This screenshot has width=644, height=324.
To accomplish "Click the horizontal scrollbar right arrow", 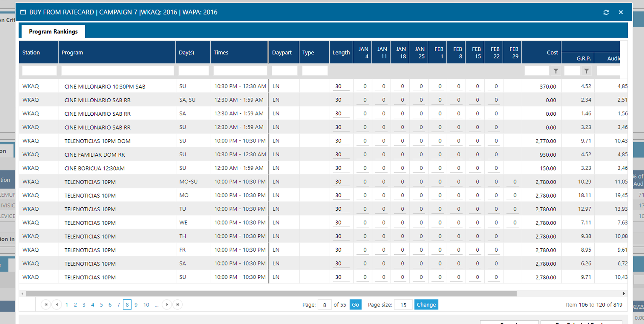I will pyautogui.click(x=624, y=294).
